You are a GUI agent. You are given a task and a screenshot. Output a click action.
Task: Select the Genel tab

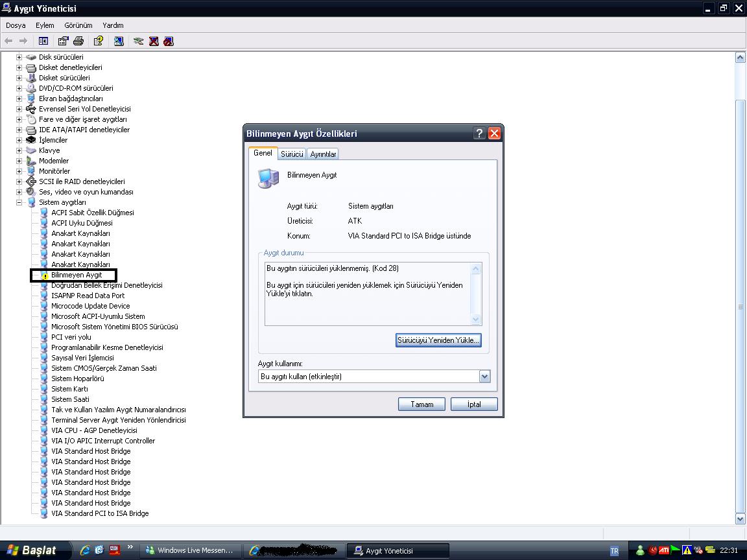coord(263,153)
